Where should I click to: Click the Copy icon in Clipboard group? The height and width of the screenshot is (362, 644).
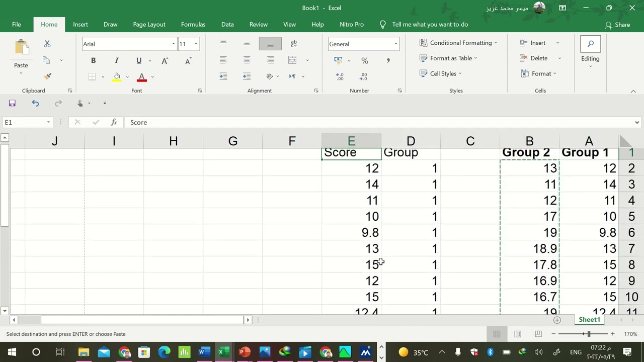[x=46, y=60]
